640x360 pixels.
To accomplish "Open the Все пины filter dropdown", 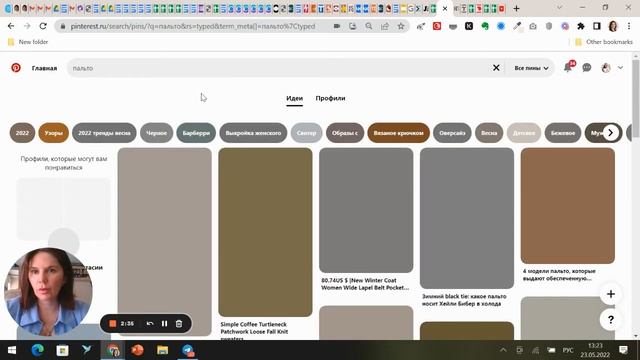I will pyautogui.click(x=531, y=68).
